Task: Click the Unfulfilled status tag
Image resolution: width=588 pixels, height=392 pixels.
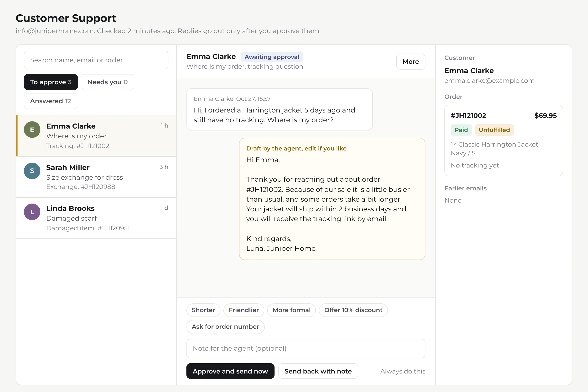Action: pos(494,130)
